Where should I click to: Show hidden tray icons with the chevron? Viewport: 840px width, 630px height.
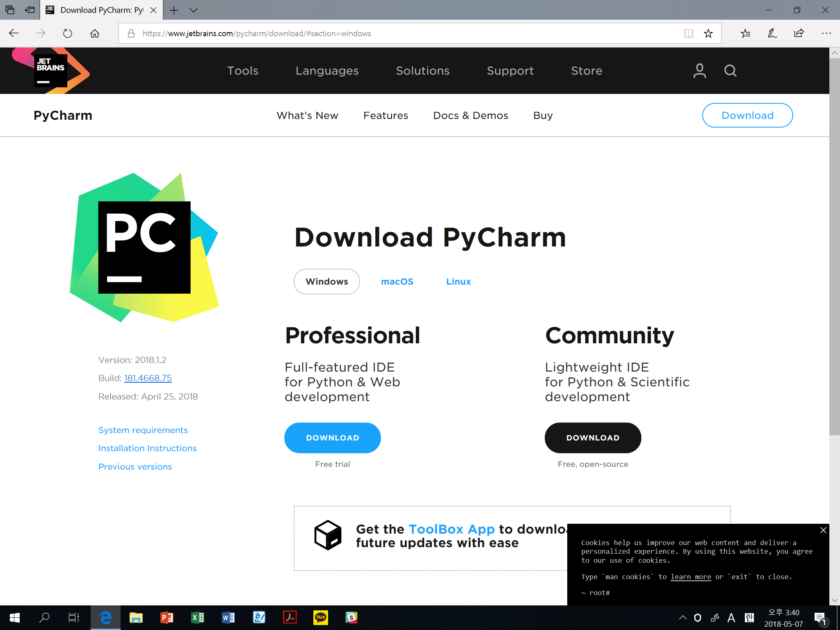point(682,617)
